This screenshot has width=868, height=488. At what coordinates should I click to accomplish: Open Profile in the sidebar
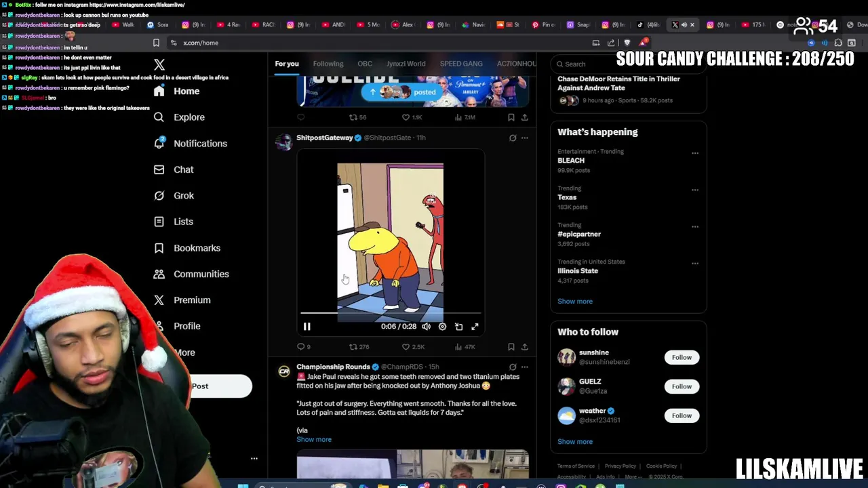[x=178, y=326]
